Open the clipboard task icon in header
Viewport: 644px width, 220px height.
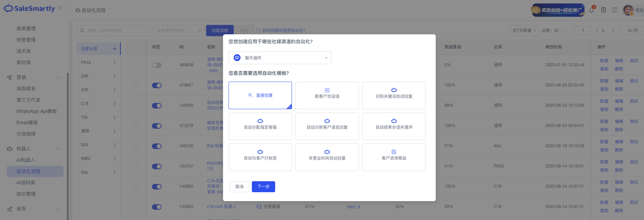(604, 10)
